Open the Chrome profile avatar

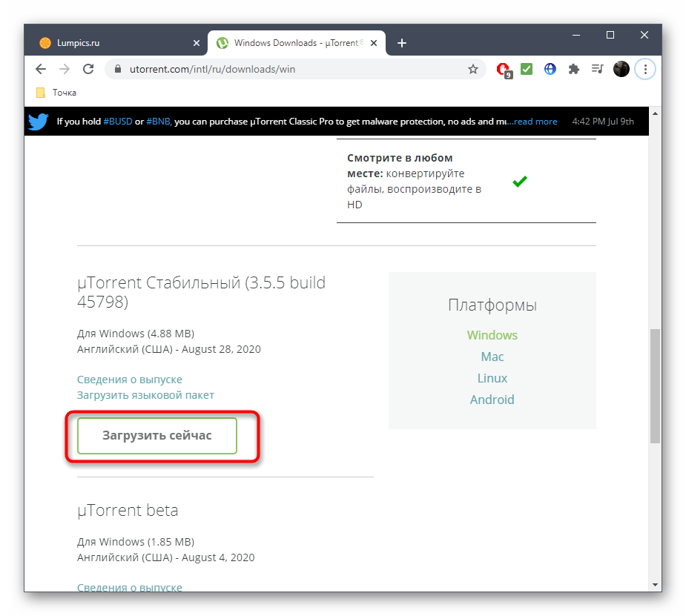click(x=621, y=69)
